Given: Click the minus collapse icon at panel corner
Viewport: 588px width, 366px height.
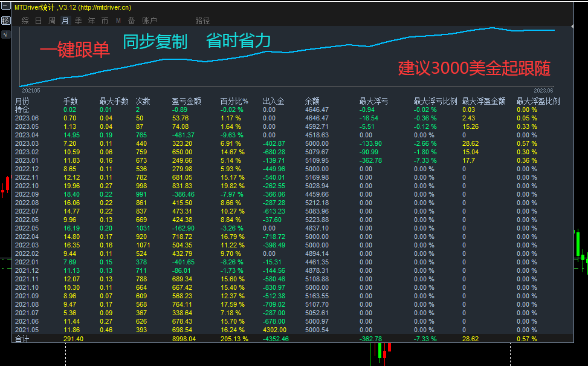Looking at the screenshot, I should click(5, 6).
